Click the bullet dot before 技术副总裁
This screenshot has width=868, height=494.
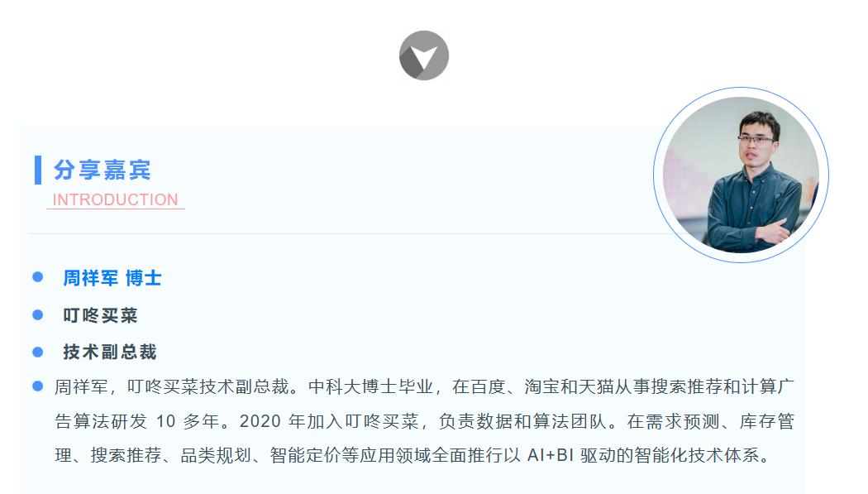point(38,353)
